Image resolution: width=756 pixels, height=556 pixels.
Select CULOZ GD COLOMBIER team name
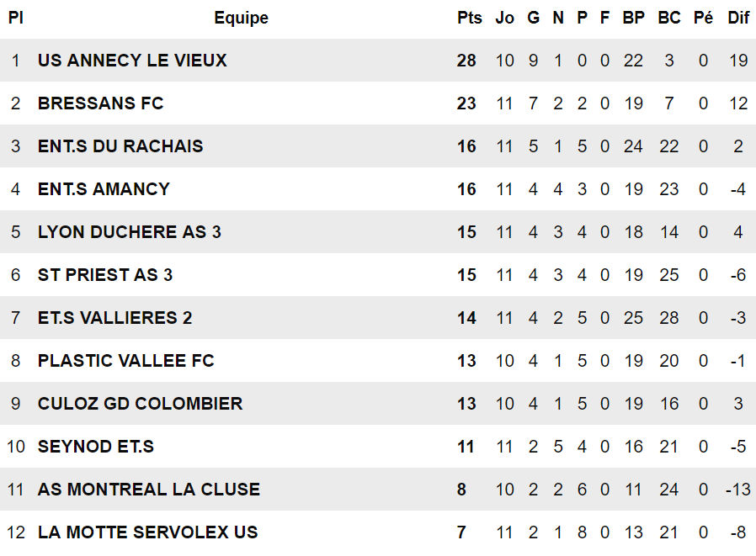pos(140,404)
